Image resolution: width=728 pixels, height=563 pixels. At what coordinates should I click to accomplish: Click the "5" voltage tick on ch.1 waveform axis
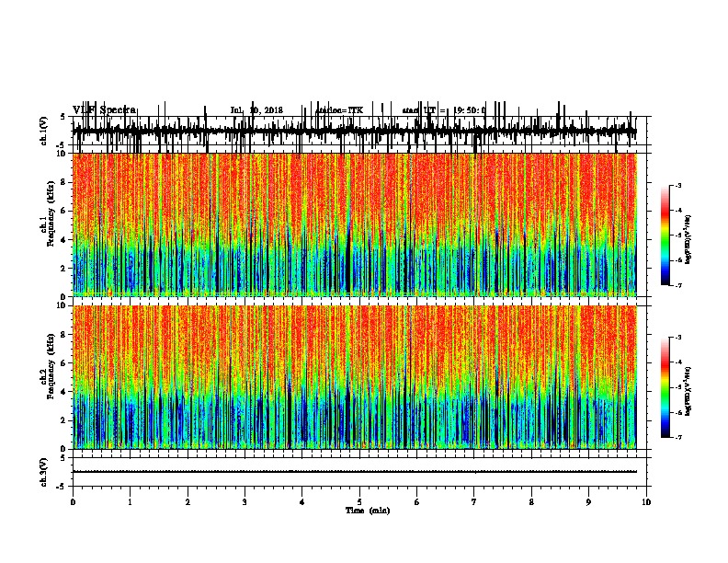pyautogui.click(x=63, y=117)
